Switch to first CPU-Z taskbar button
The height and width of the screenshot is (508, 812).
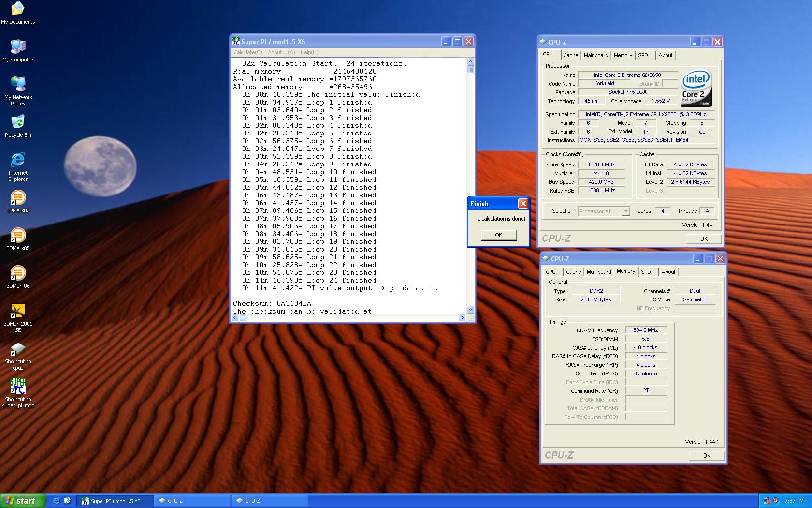[192, 501]
